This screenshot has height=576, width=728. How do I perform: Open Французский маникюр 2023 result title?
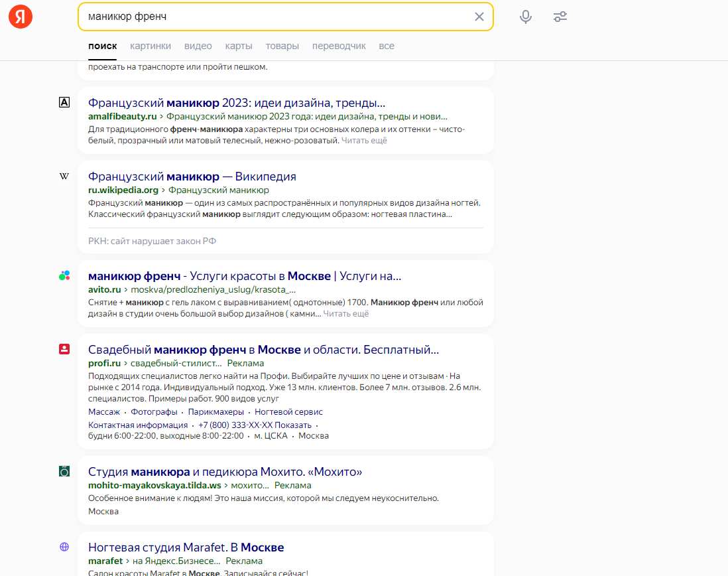(x=237, y=103)
